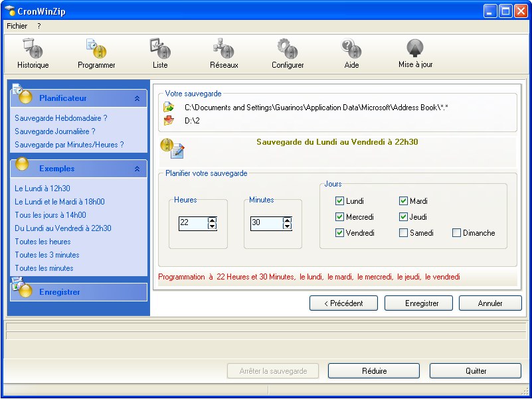Close the CronWinZip window
The image size is (532, 399).
(521, 11)
